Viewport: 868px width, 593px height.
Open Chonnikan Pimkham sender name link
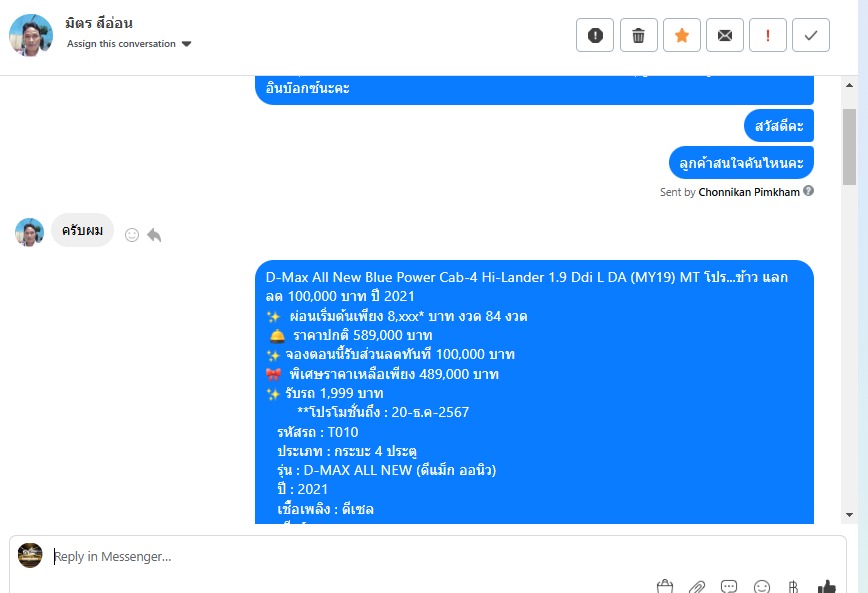[748, 192]
